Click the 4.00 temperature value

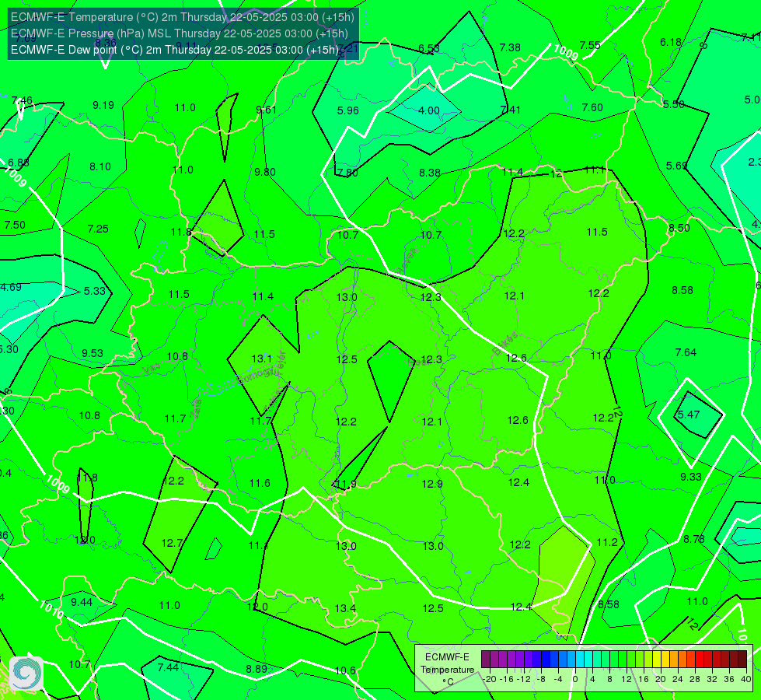(429, 110)
